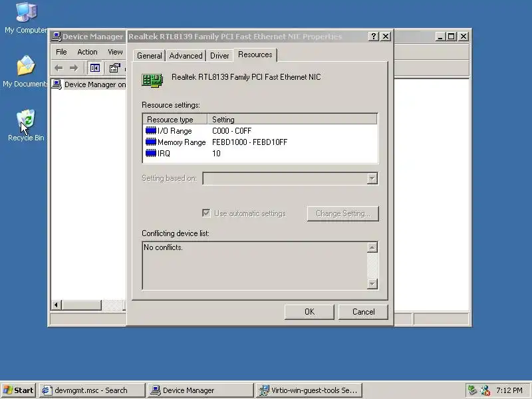
Task: Close the NIC Properties dialog
Action: tap(386, 37)
